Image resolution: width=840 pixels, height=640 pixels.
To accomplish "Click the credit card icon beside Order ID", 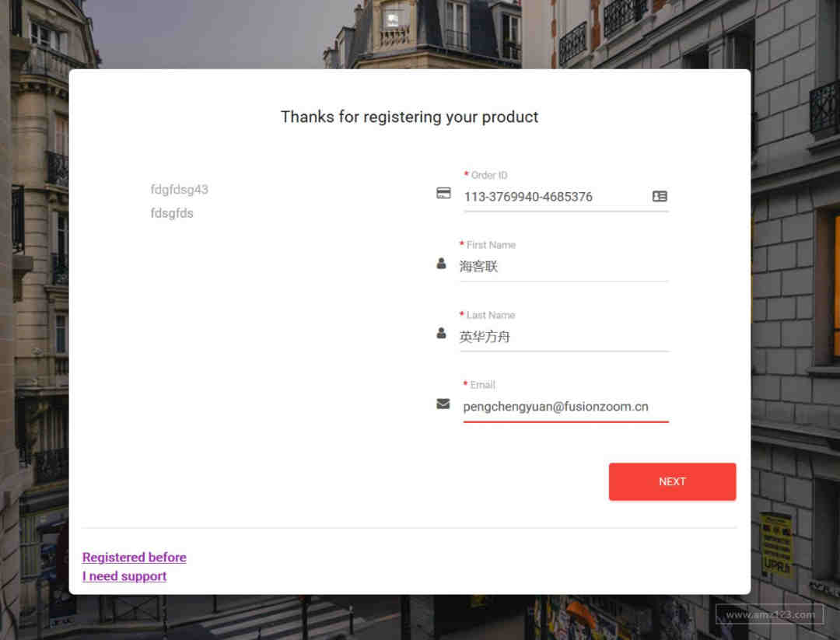I will [443, 194].
